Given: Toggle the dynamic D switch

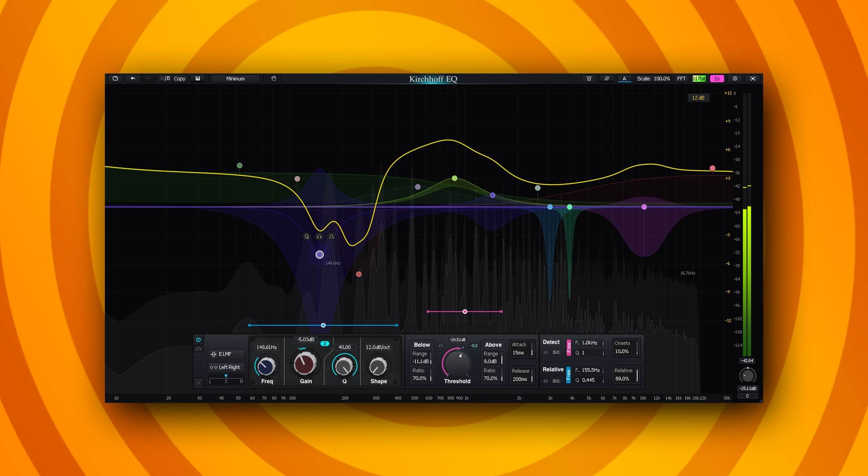Looking at the screenshot, I should tap(325, 344).
